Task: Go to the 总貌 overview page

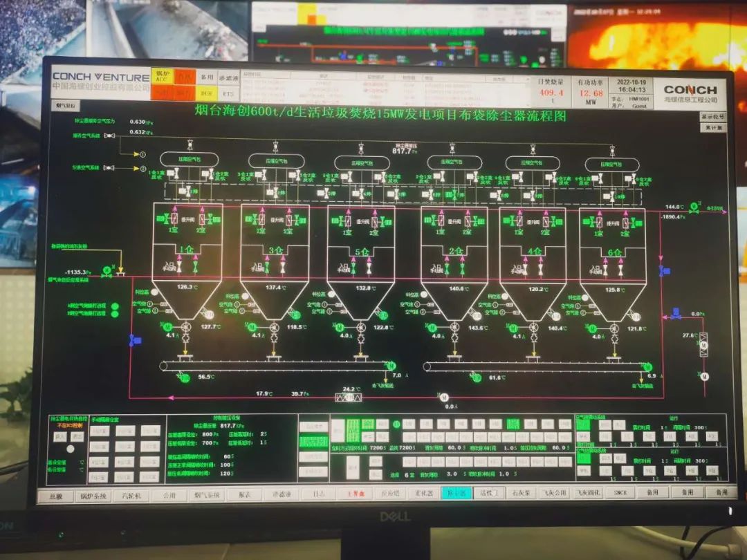Action: [x=55, y=496]
